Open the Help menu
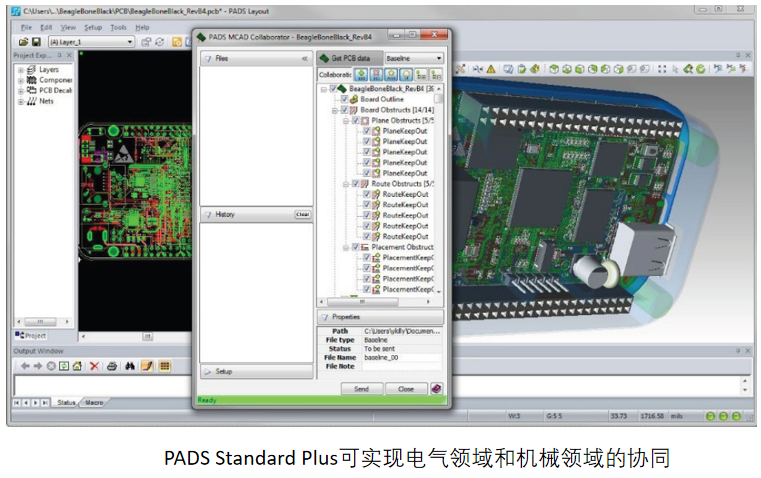The image size is (761, 478). tap(142, 28)
